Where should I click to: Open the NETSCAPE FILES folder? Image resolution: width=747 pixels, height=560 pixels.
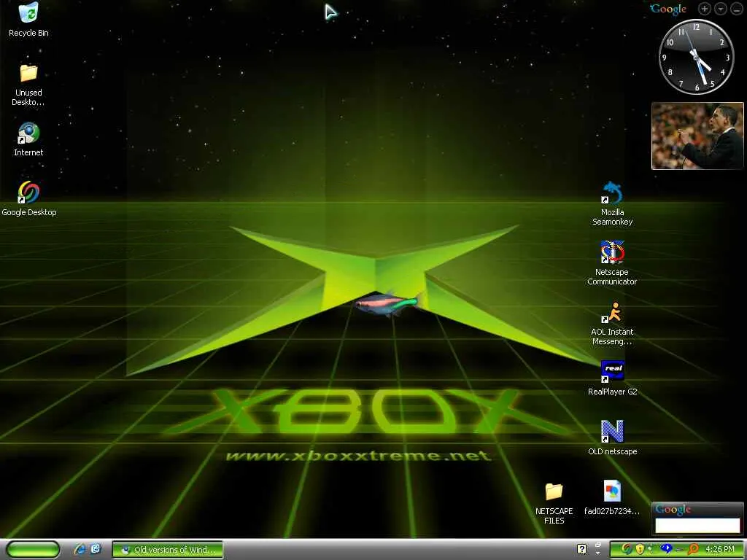554,504
